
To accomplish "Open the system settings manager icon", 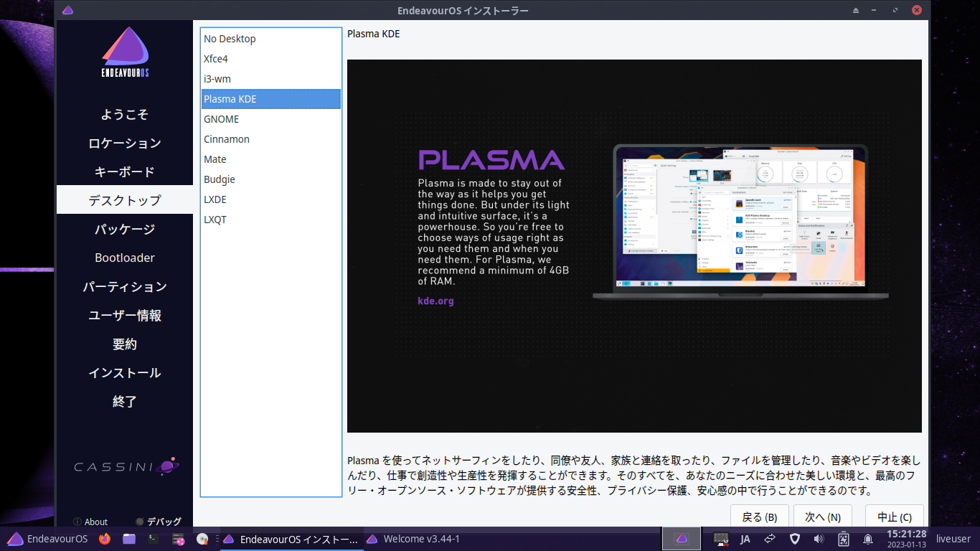I will point(178,539).
